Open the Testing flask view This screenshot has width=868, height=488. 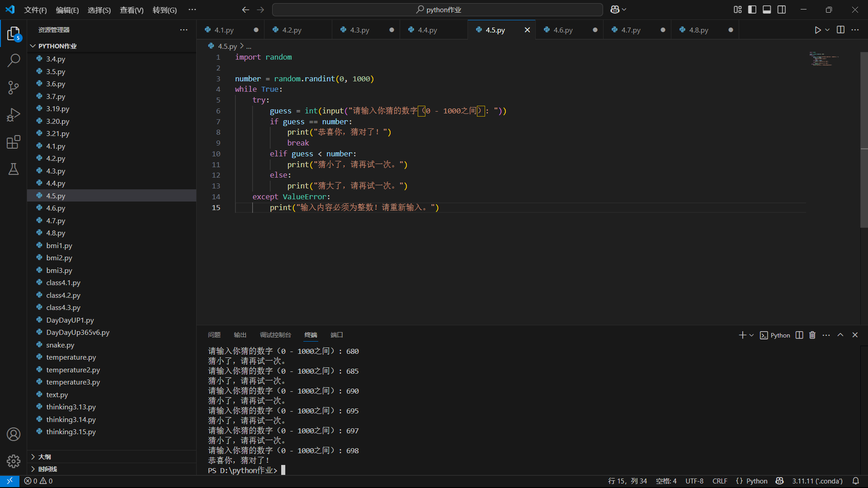point(14,169)
